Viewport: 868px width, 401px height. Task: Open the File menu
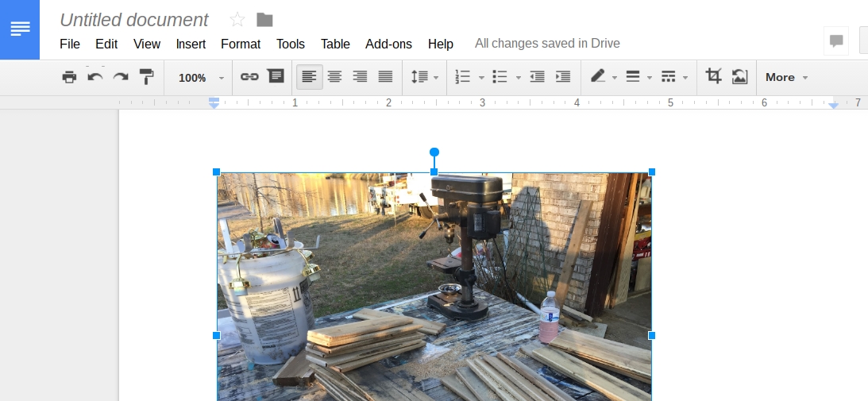click(x=70, y=44)
